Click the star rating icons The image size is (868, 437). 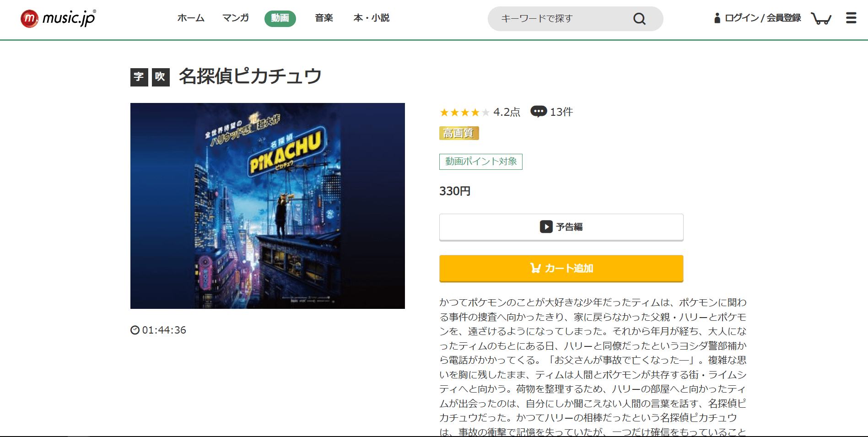464,112
